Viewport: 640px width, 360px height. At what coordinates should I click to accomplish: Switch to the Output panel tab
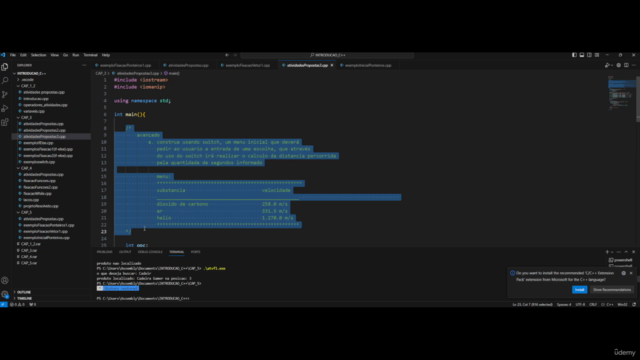(x=125, y=252)
